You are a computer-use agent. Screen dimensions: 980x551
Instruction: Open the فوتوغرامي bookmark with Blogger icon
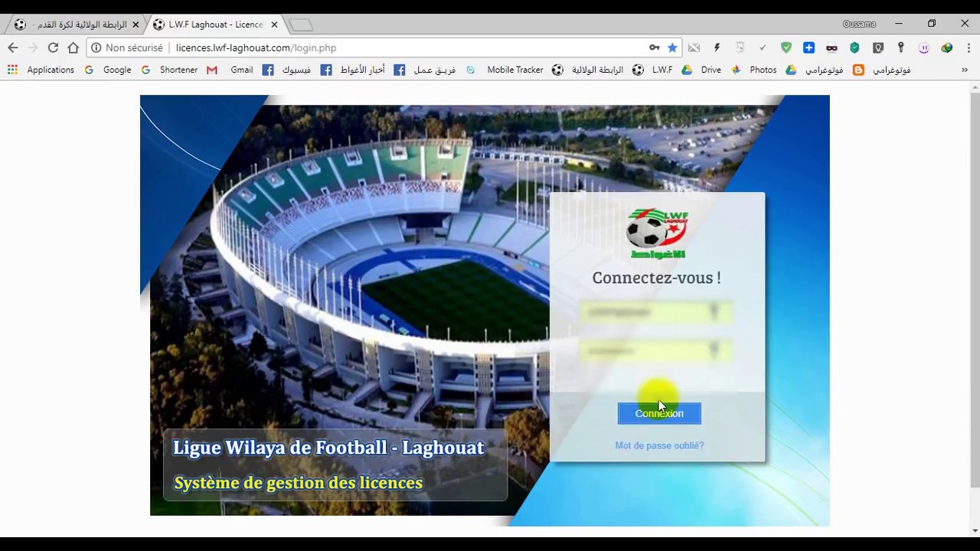point(882,70)
